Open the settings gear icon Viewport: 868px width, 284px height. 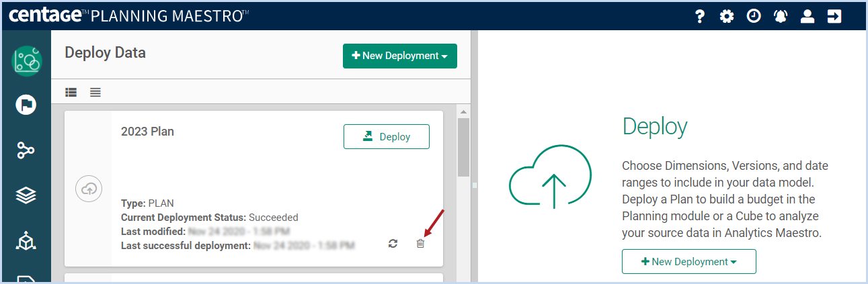[727, 17]
